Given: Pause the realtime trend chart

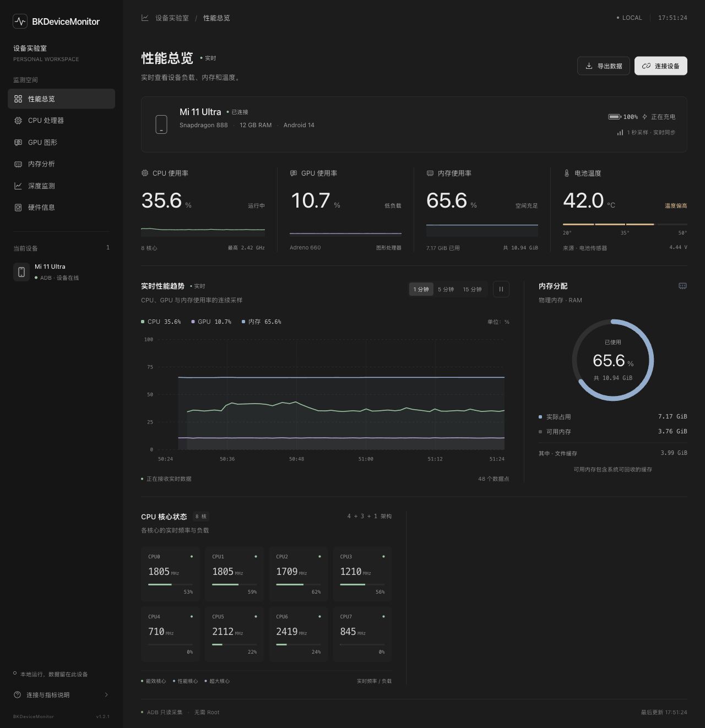Looking at the screenshot, I should click(501, 289).
